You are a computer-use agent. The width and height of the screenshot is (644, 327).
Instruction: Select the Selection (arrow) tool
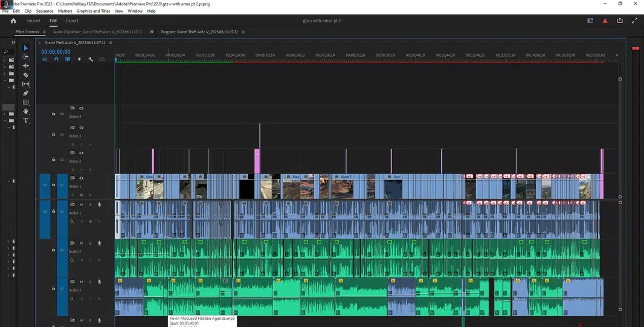(25, 48)
